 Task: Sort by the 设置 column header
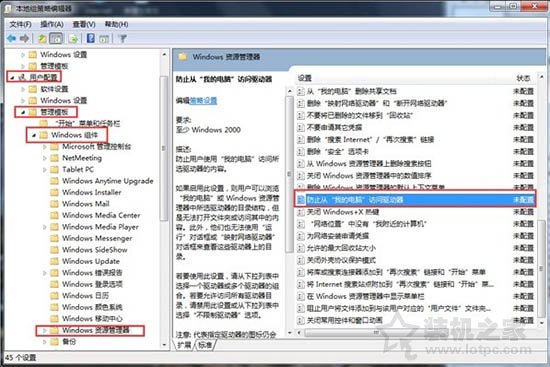tap(304, 78)
